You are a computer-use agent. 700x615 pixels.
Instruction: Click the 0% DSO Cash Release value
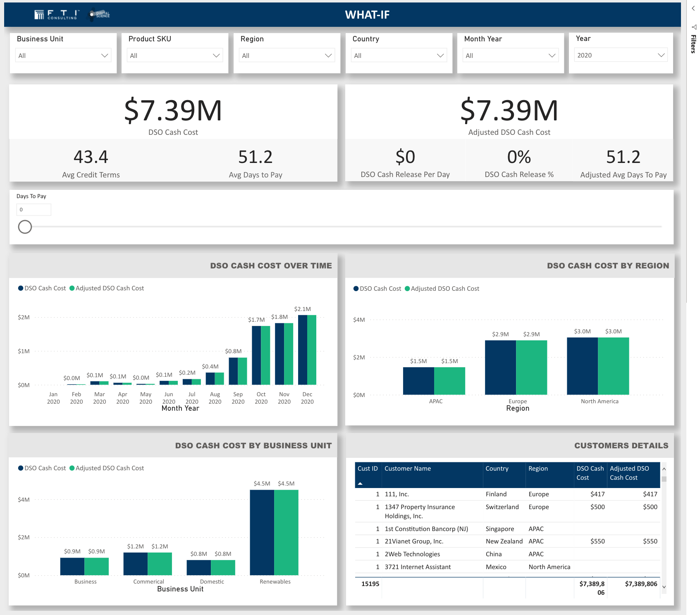click(519, 157)
